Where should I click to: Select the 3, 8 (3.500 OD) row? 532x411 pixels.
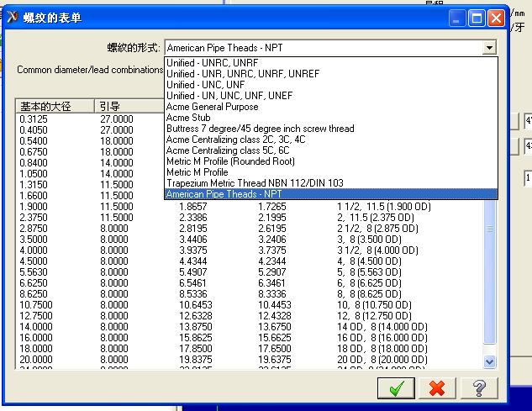point(250,240)
